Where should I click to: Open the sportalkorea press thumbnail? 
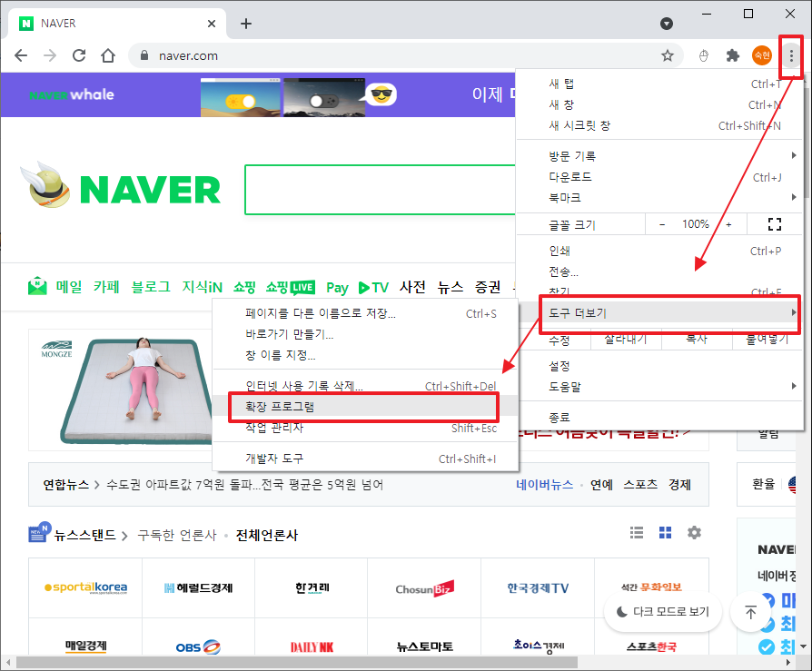[85, 587]
